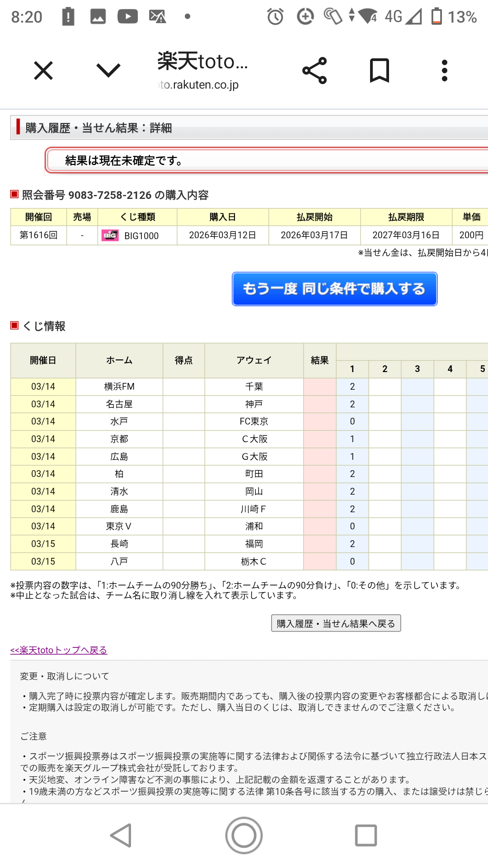Tap the 第1616回 round cell

coord(38,236)
